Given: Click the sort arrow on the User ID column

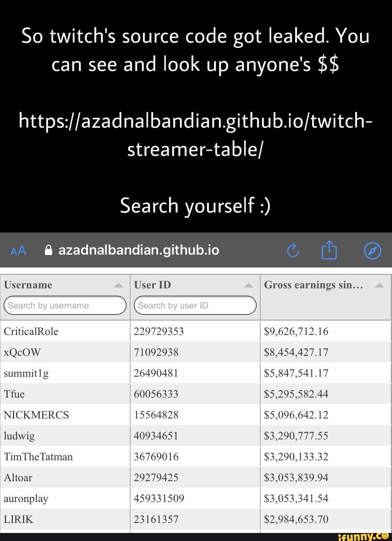Looking at the screenshot, I should click(x=249, y=285).
